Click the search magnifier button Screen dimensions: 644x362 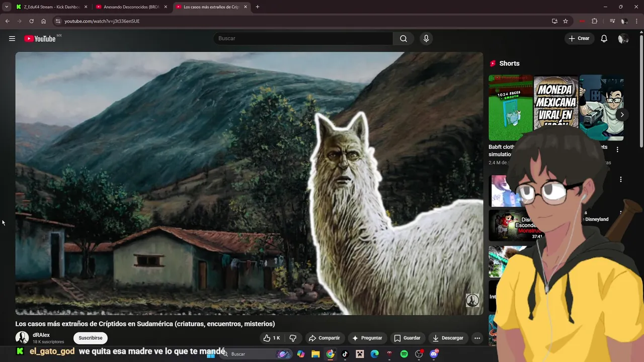404,39
